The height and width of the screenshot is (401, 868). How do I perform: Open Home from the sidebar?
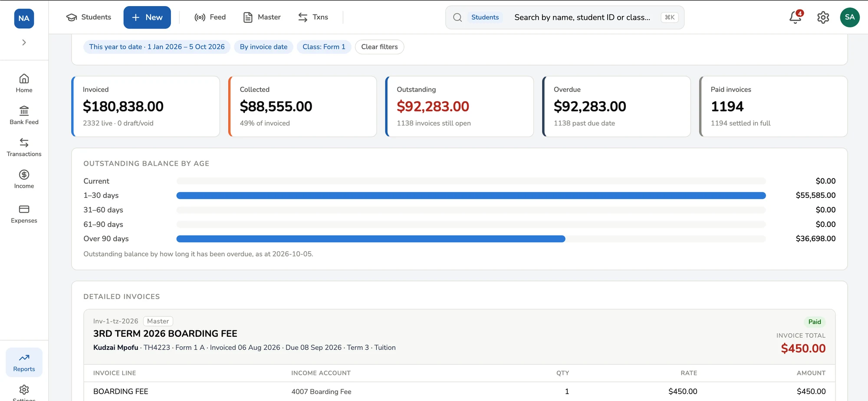click(x=24, y=83)
